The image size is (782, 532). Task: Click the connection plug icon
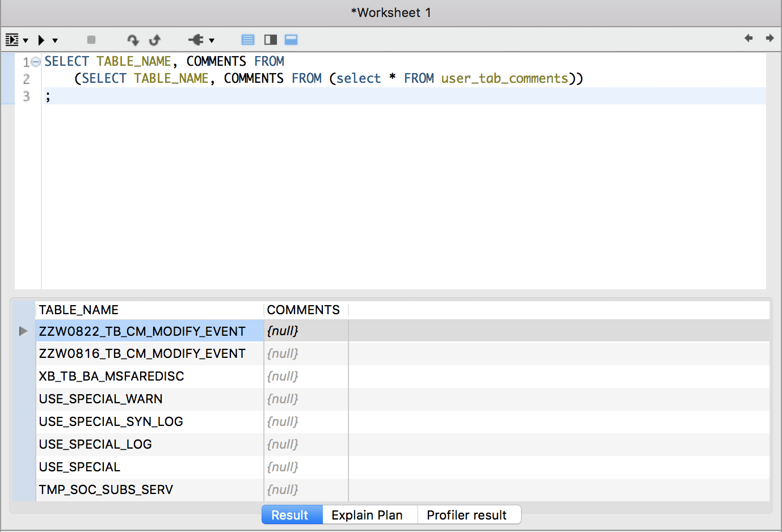pyautogui.click(x=196, y=40)
